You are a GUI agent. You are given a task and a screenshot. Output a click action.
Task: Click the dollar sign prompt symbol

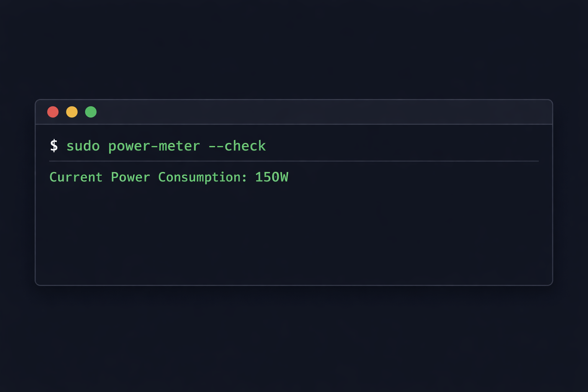click(x=54, y=145)
